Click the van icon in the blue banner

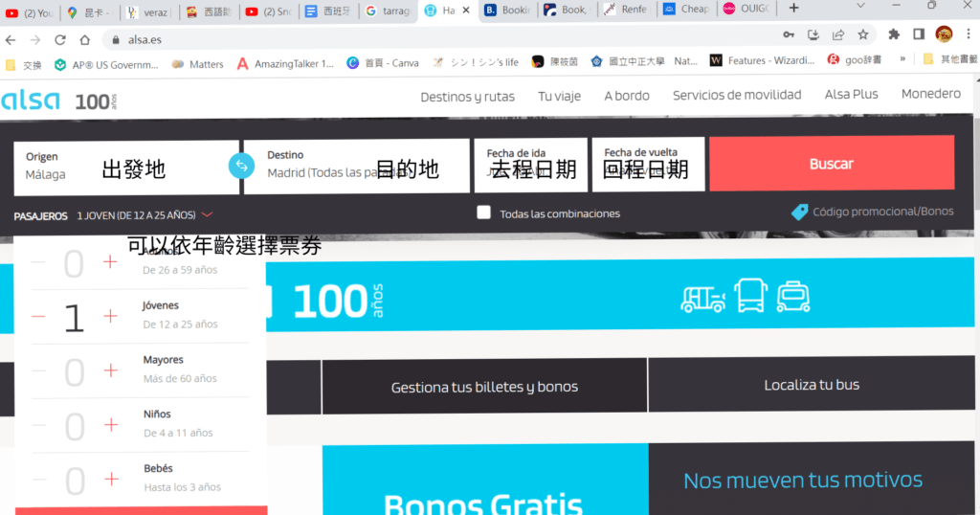click(793, 296)
